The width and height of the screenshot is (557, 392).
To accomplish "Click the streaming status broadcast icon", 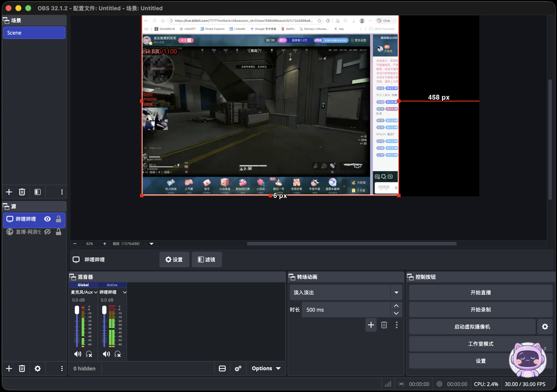I will (x=401, y=384).
